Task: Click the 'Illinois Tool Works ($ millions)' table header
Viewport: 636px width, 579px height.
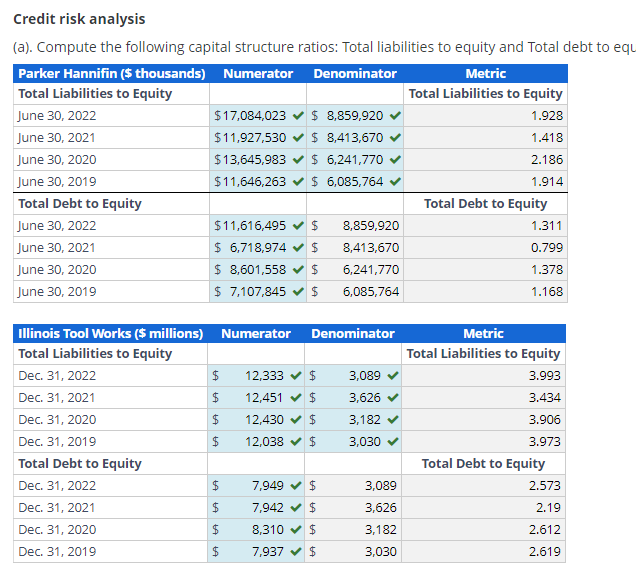Action: click(111, 334)
